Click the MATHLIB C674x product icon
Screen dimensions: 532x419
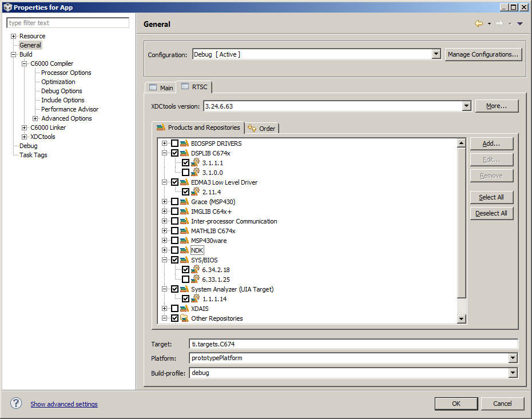click(x=184, y=231)
